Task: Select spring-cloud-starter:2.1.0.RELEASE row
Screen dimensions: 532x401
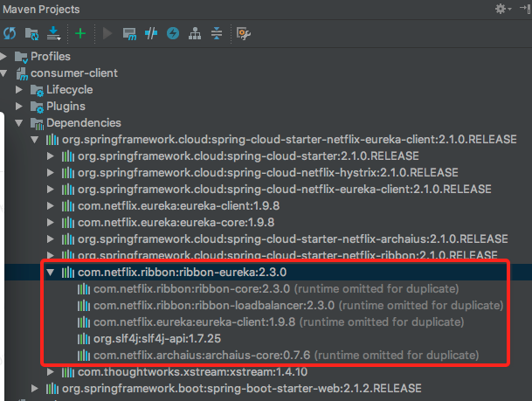Action: coord(248,156)
